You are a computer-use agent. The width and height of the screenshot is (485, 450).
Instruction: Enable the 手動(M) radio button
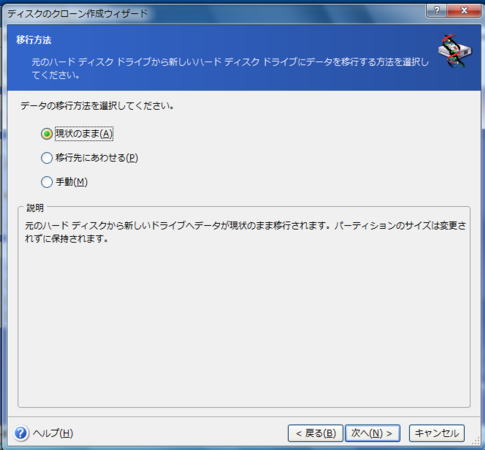(47, 182)
